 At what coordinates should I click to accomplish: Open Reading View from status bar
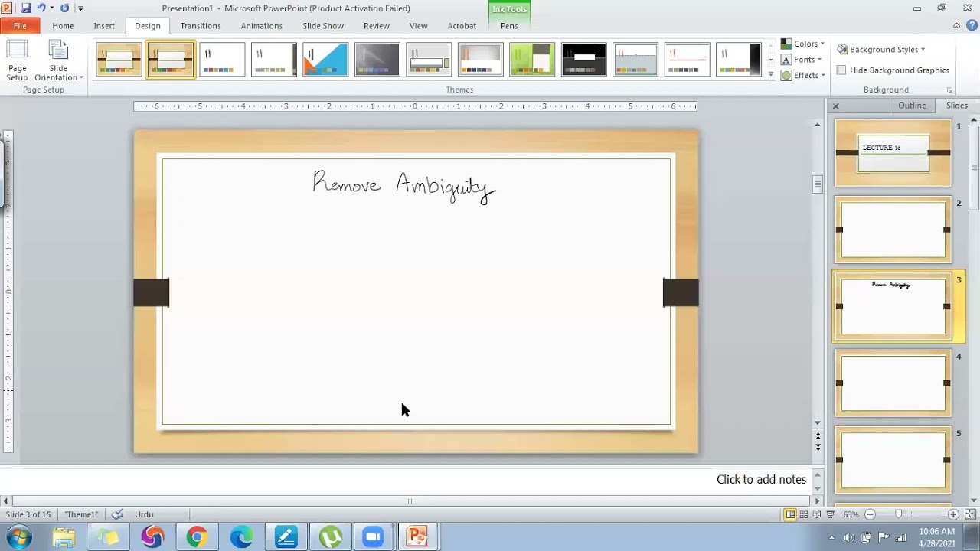[x=816, y=515]
